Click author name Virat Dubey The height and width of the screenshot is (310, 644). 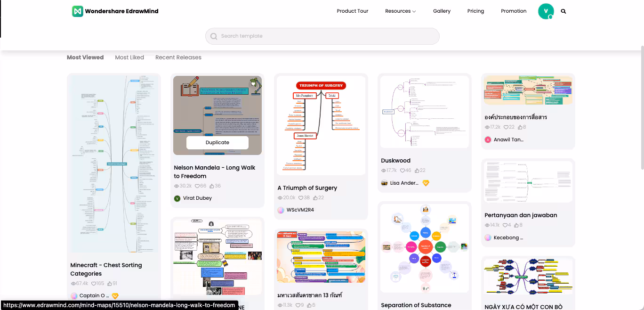pos(197,198)
